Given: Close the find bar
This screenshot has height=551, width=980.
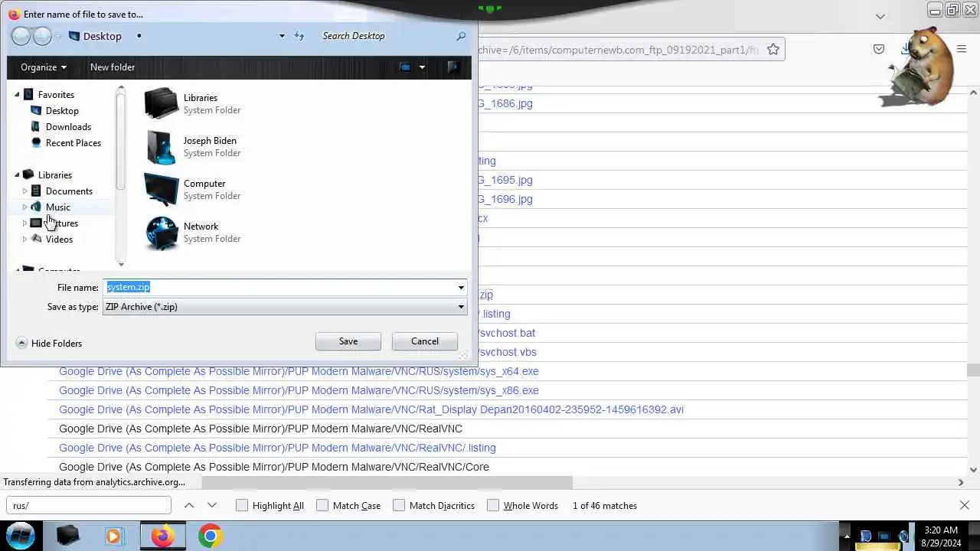Looking at the screenshot, I should (x=965, y=505).
